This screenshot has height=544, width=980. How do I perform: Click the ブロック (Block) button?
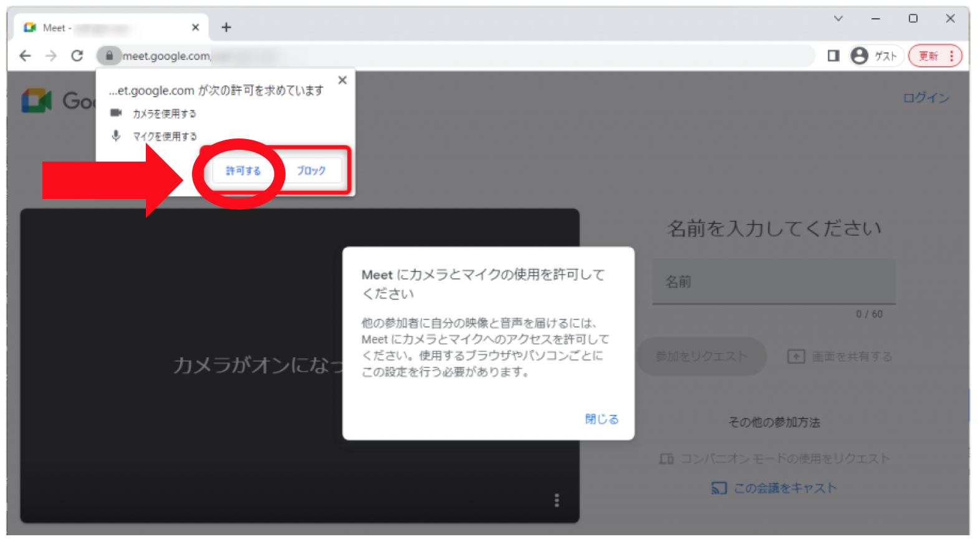310,170
